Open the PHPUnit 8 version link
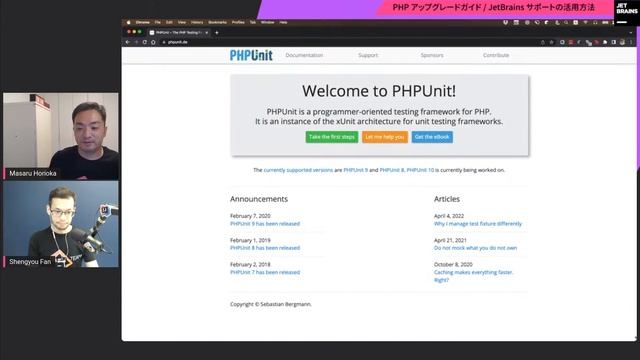The image size is (640, 360). click(391, 170)
